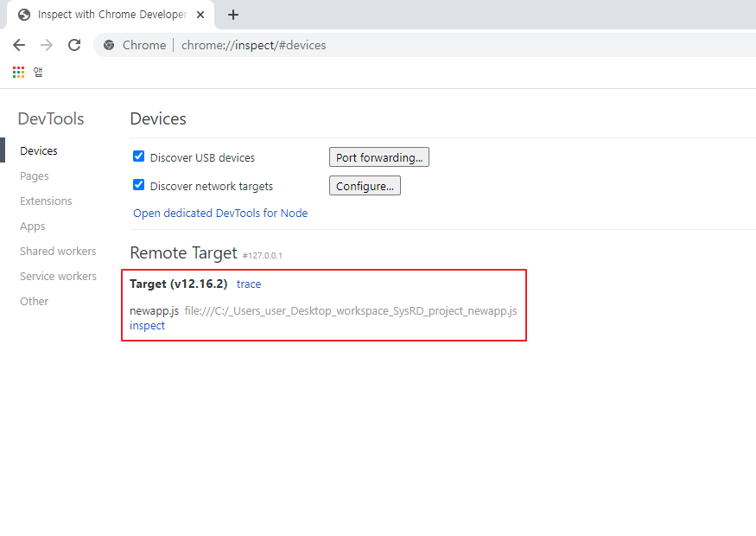Open Shared workers section
Screen dimensions: 756x536
point(58,252)
